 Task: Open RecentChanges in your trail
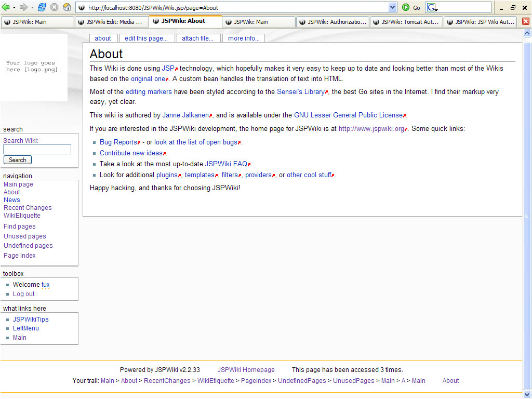167,381
